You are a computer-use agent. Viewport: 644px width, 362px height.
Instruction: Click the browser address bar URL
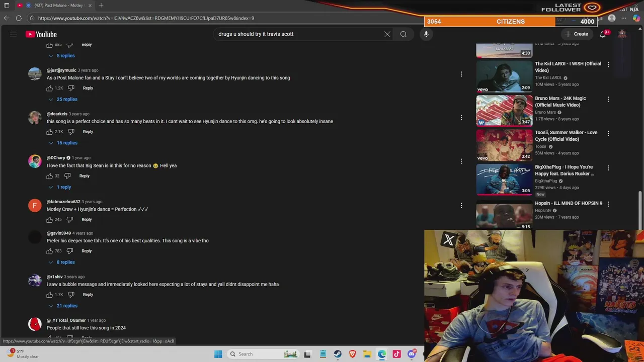[x=146, y=18]
